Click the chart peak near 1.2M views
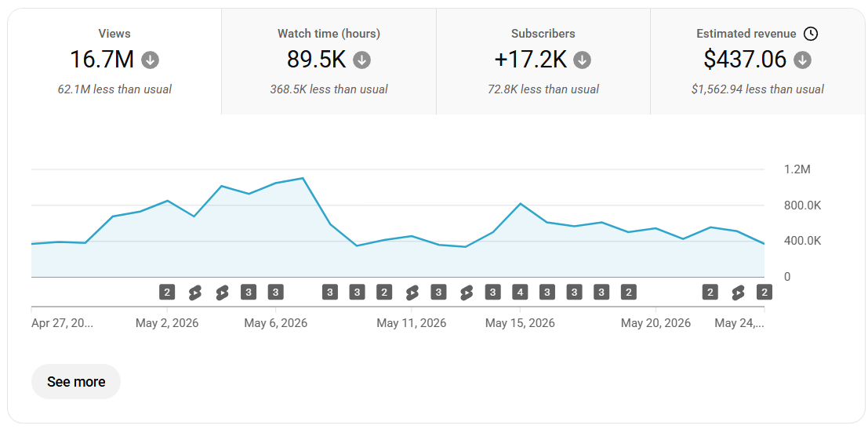 coord(303,178)
